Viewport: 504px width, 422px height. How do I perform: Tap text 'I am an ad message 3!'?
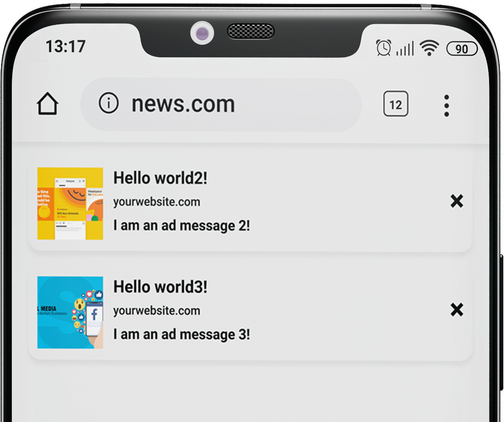click(182, 335)
